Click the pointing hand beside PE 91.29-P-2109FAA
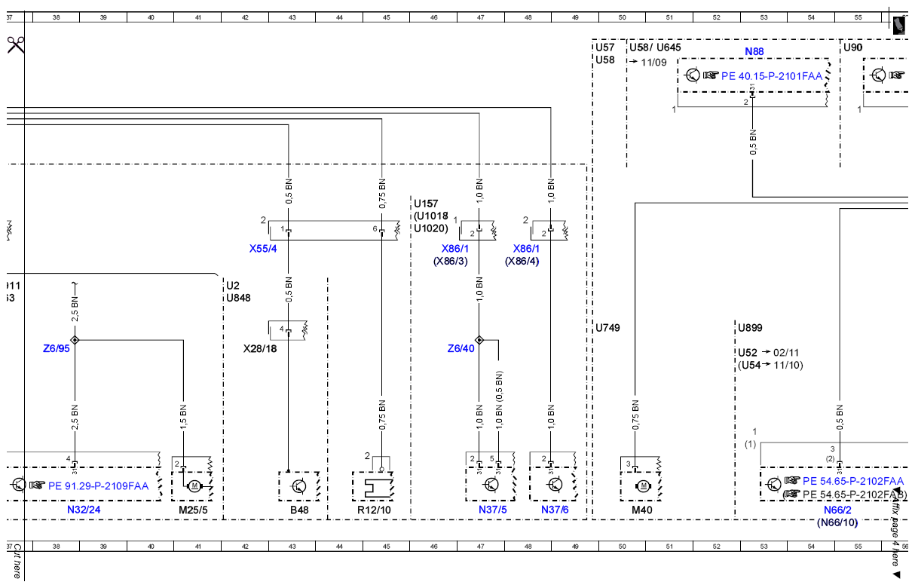Screen dimensions: 915x588 click(x=38, y=485)
